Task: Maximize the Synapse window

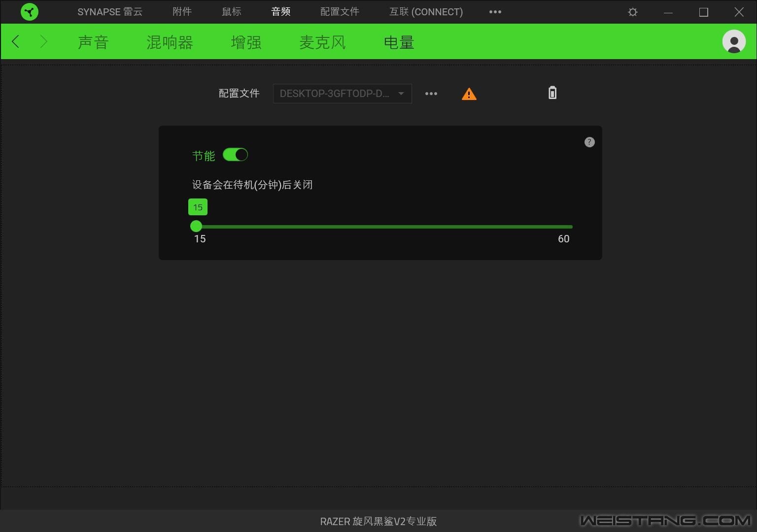Action: [704, 12]
